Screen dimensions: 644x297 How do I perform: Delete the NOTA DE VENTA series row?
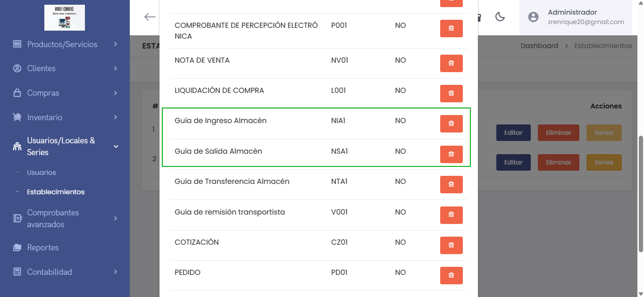click(x=451, y=63)
